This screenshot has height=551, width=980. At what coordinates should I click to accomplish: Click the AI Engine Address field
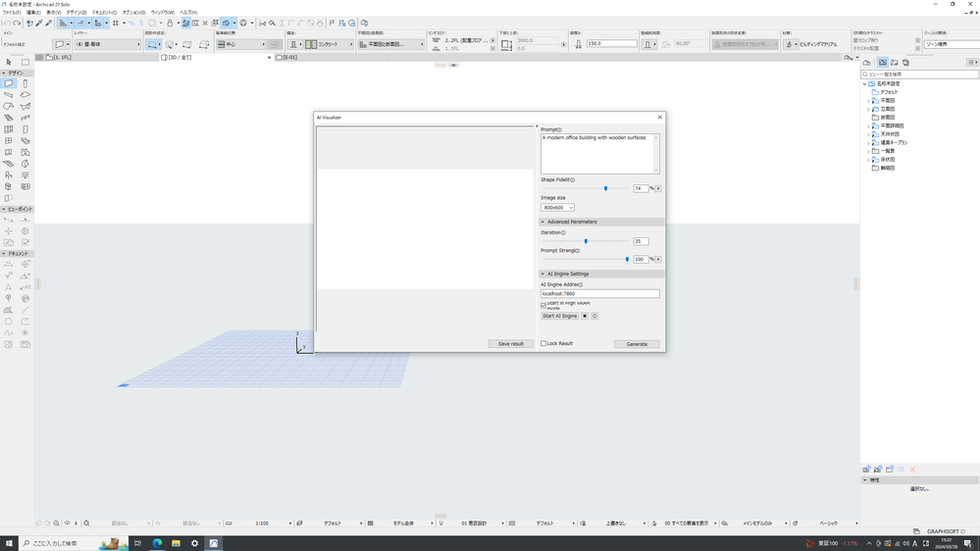pos(600,293)
